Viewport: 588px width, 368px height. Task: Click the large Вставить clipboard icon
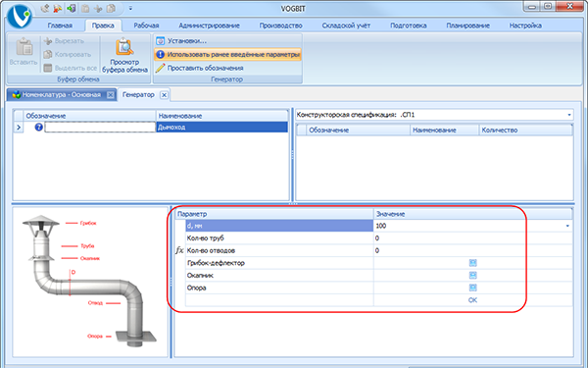click(x=24, y=47)
